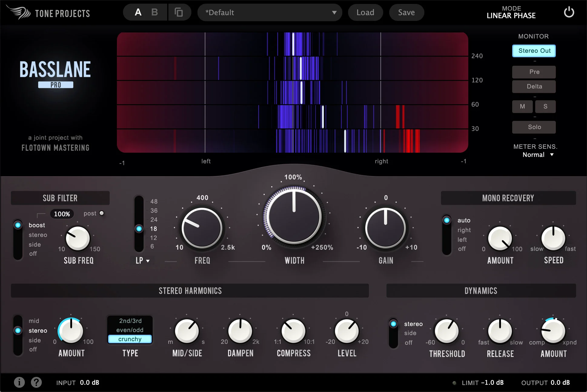The image size is (587, 392).
Task: Open the info panel via the i icon
Action: click(x=19, y=382)
